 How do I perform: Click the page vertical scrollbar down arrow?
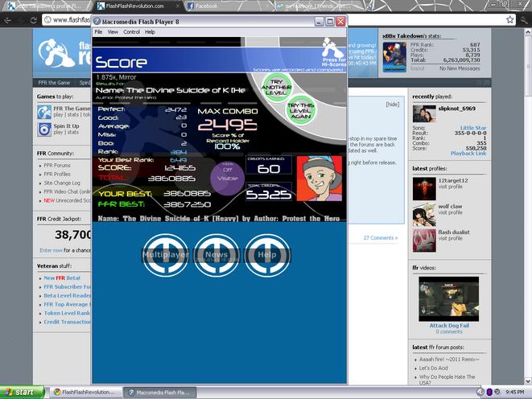(x=528, y=381)
